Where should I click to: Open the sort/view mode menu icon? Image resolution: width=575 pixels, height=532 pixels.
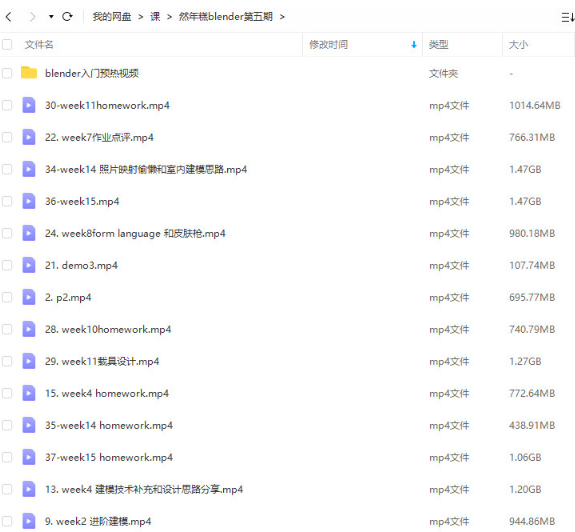coord(568,17)
